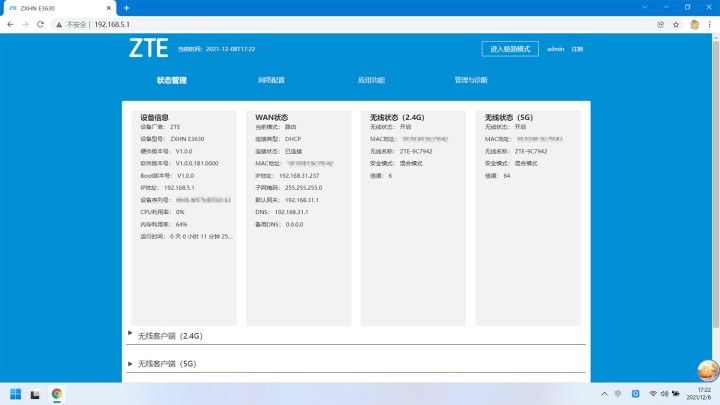Image resolution: width=720 pixels, height=405 pixels.
Task: Open the Chrome three-dot menu
Action: 709,25
